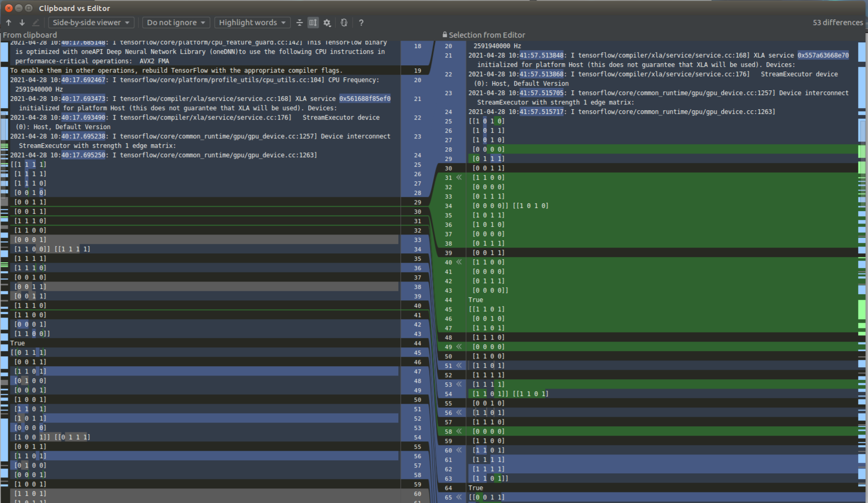Apply change using chevron at line 58
Screen dimensions: 868x503
click(459, 431)
